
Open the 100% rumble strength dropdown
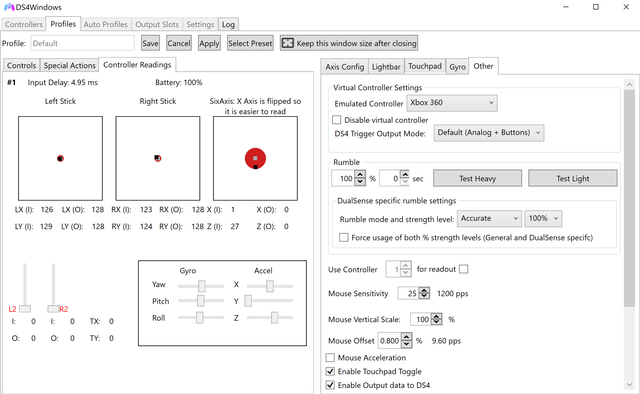(543, 218)
